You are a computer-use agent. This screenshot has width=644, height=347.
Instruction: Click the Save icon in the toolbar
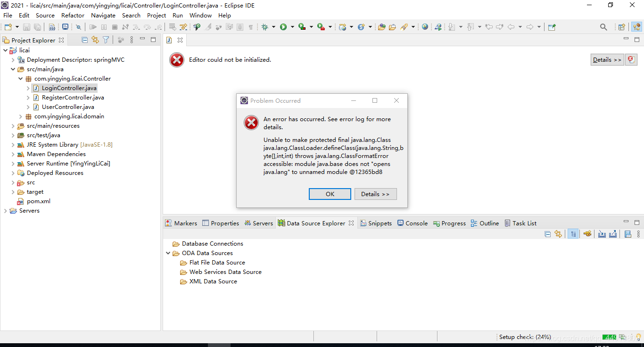click(x=27, y=27)
